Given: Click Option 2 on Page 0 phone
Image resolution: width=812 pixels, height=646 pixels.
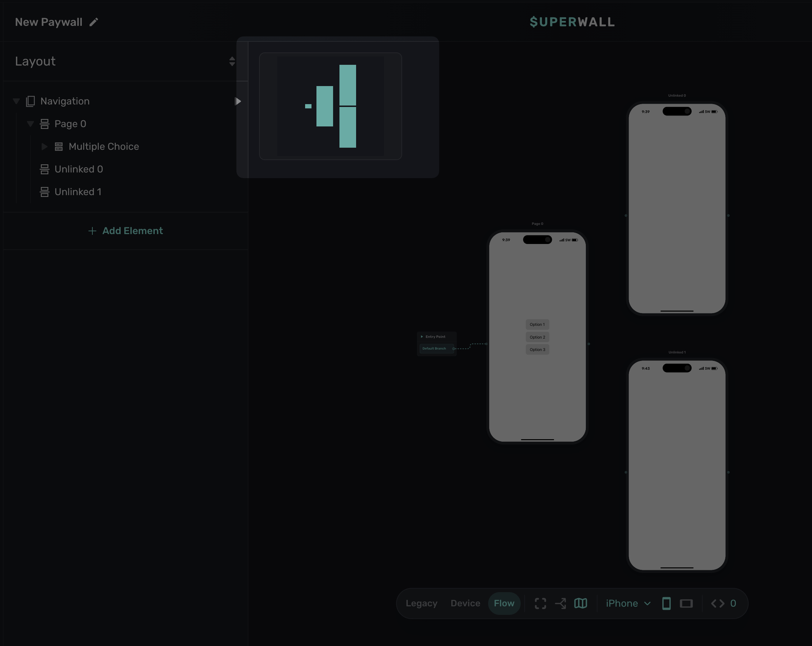Looking at the screenshot, I should pos(537,337).
